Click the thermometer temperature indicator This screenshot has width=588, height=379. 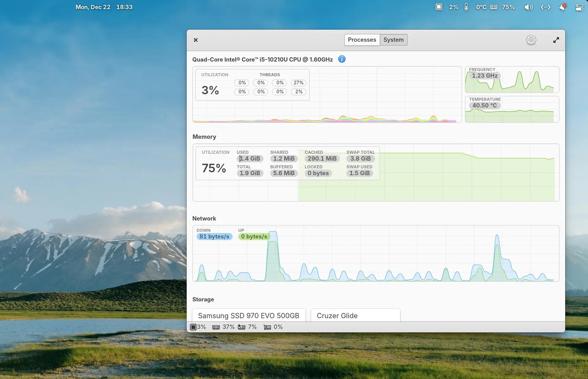click(x=466, y=7)
